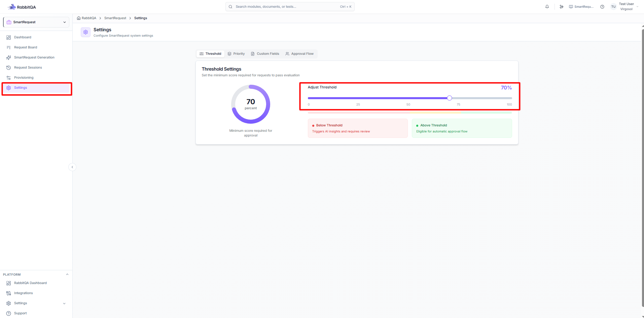Open Request Sessions page
Viewport: 644px width, 318px height.
click(x=36, y=68)
